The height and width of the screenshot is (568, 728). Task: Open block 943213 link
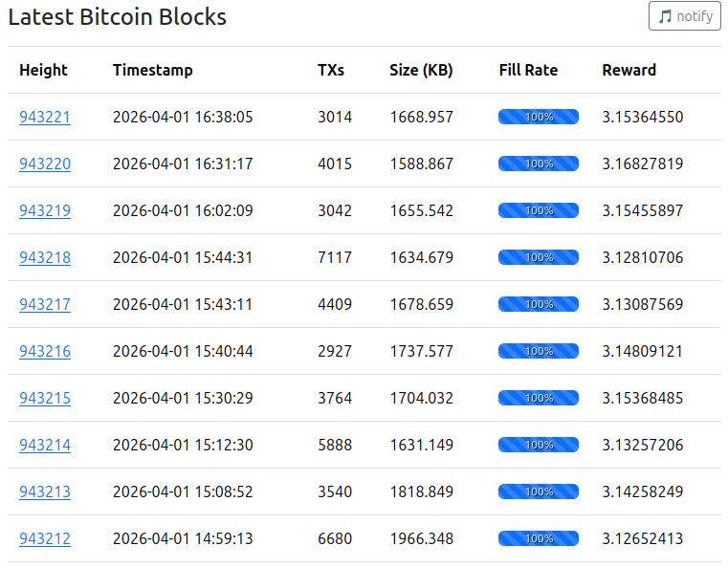click(x=45, y=492)
